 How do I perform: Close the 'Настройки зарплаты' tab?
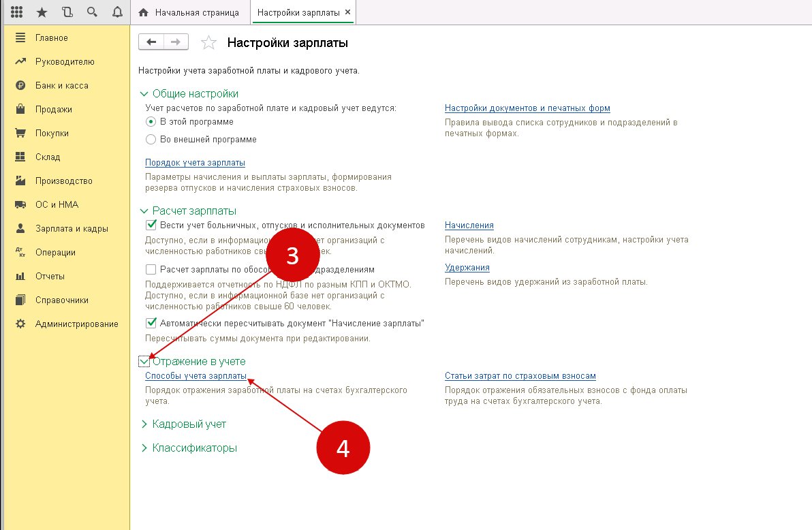tap(347, 12)
